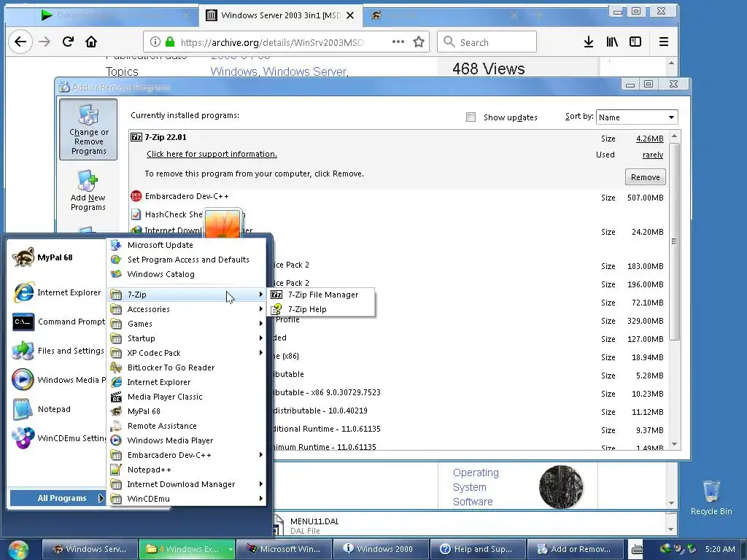Open Set Program Access and Defaults
Image resolution: width=747 pixels, height=560 pixels.
coord(186,260)
